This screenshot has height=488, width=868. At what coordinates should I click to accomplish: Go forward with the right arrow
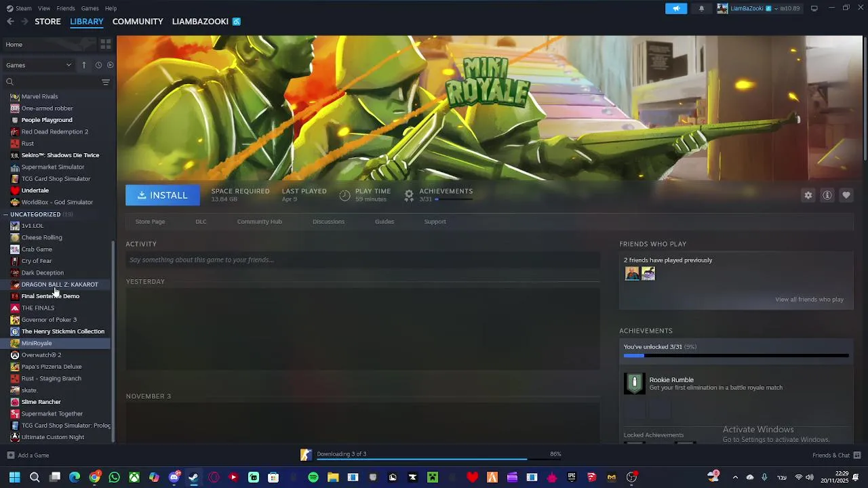coord(24,22)
